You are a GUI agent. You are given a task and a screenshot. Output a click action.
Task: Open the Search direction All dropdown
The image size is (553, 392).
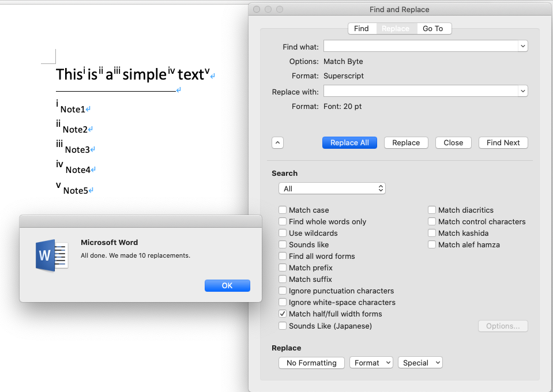pos(332,189)
